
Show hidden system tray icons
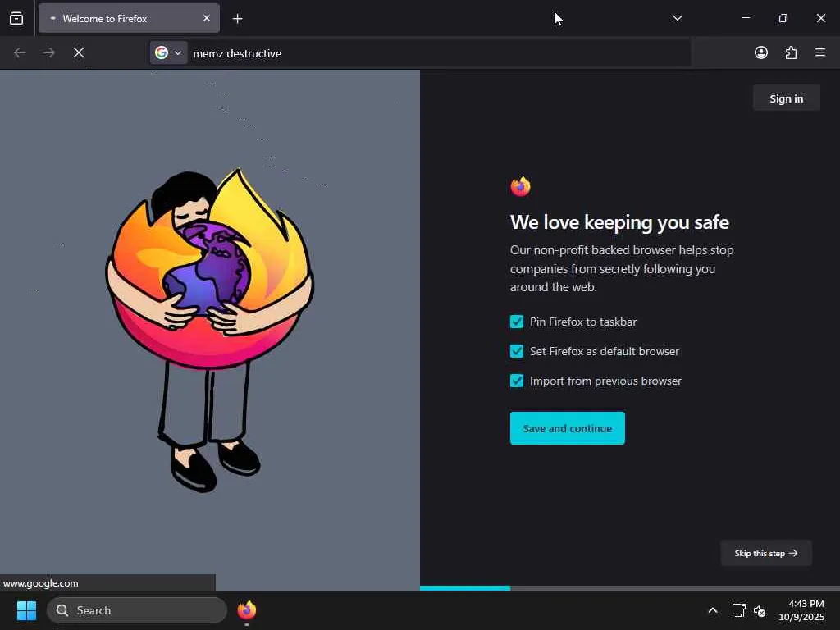(713, 610)
